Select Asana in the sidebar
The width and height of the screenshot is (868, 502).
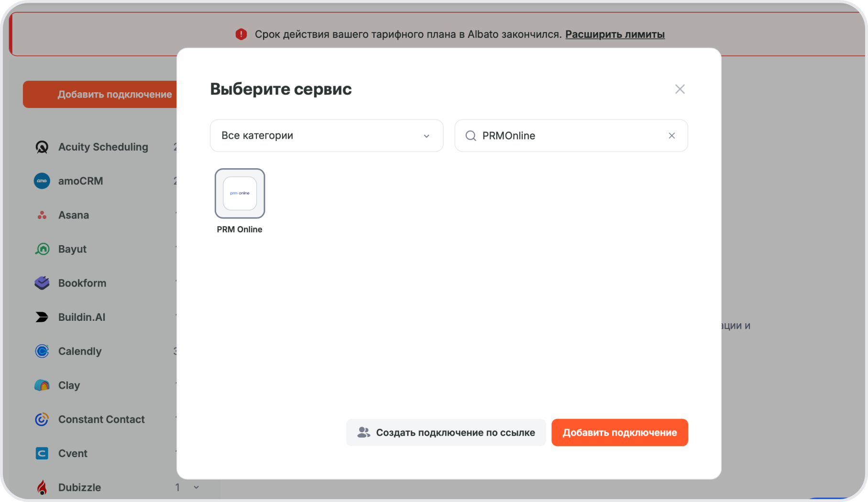pos(74,215)
